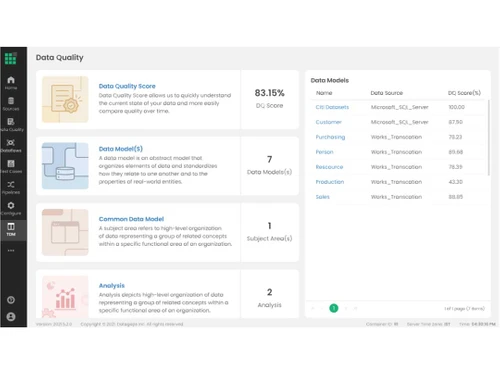Screen dimensions: 500x375
Task: Show more sidebar options via the three dots
Action: [x=11, y=250]
